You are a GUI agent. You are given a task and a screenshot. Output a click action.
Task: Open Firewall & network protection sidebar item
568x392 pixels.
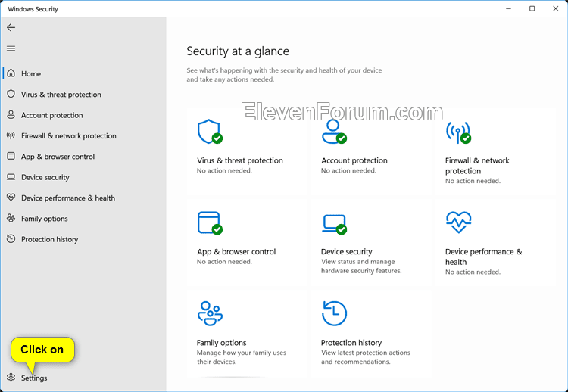(83, 135)
